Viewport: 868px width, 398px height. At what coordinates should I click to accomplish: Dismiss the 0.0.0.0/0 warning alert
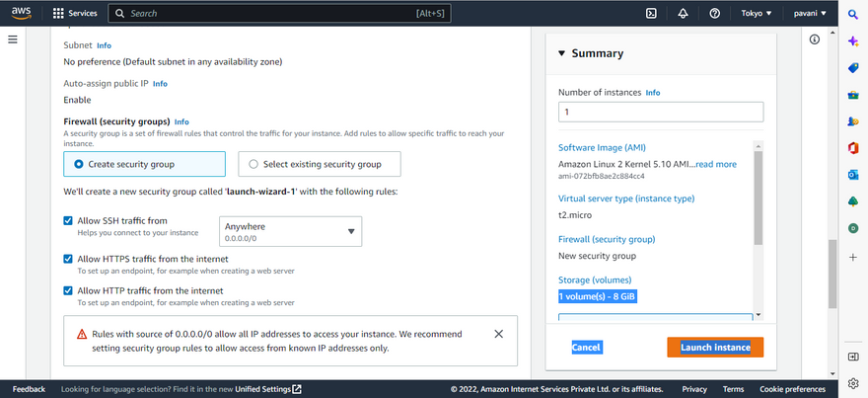pos(499,334)
